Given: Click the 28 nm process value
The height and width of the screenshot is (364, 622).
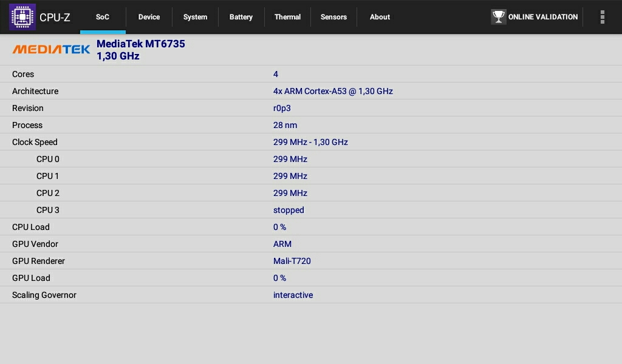Looking at the screenshot, I should click(285, 125).
